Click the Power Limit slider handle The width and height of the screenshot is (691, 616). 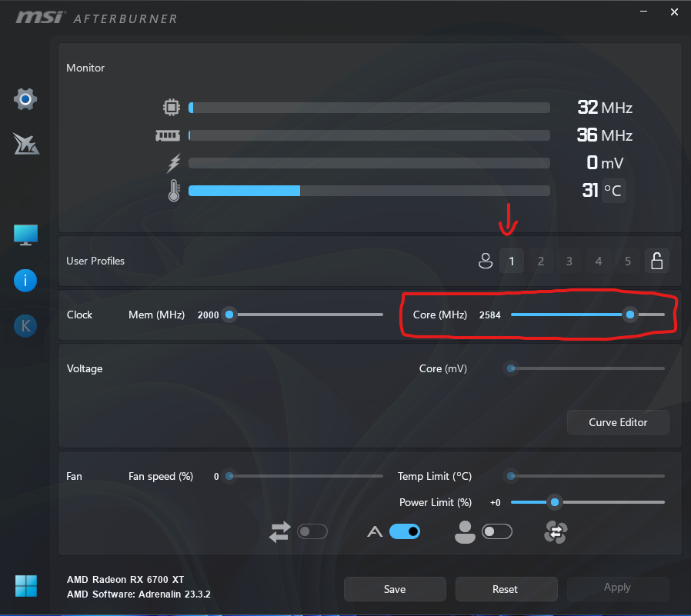pyautogui.click(x=555, y=502)
